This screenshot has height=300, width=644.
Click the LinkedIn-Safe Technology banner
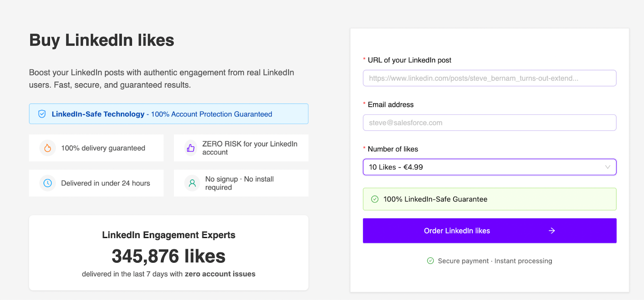[x=169, y=114]
